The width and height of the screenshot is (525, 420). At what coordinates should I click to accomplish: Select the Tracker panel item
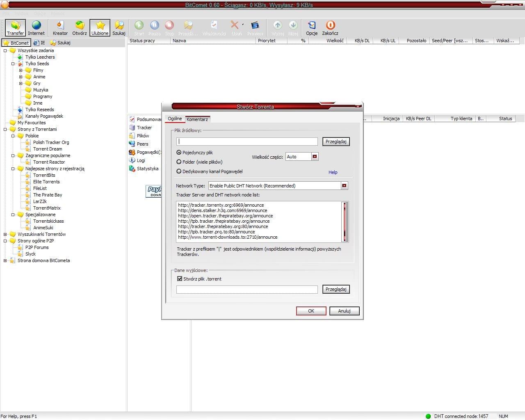[141, 128]
